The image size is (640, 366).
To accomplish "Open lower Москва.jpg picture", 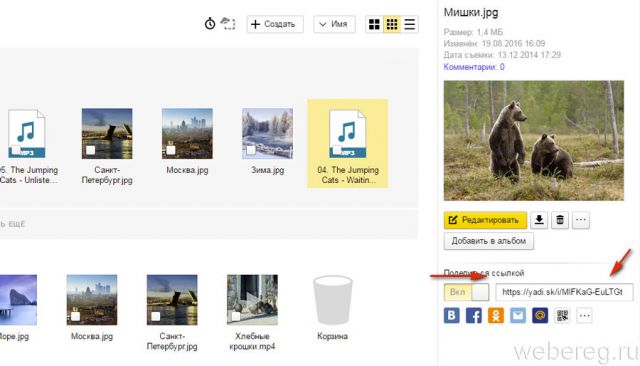I will [92, 300].
